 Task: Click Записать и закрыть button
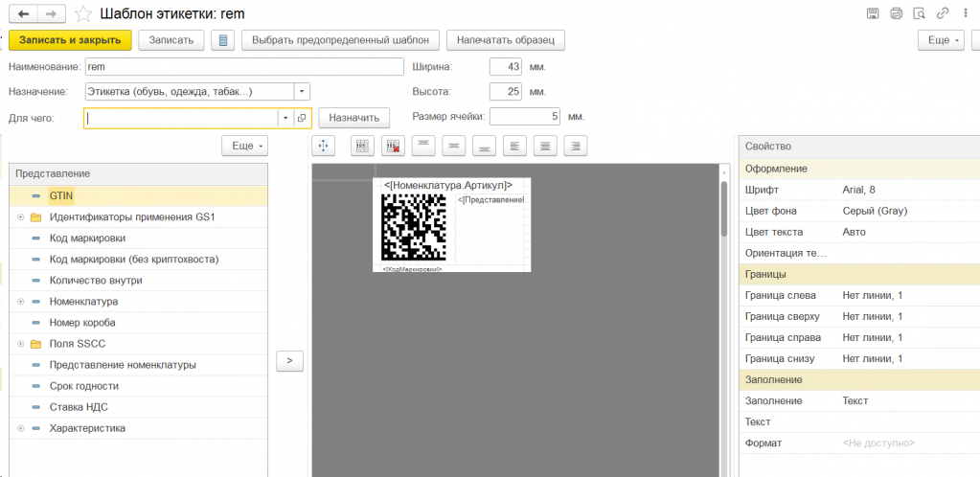pos(70,40)
